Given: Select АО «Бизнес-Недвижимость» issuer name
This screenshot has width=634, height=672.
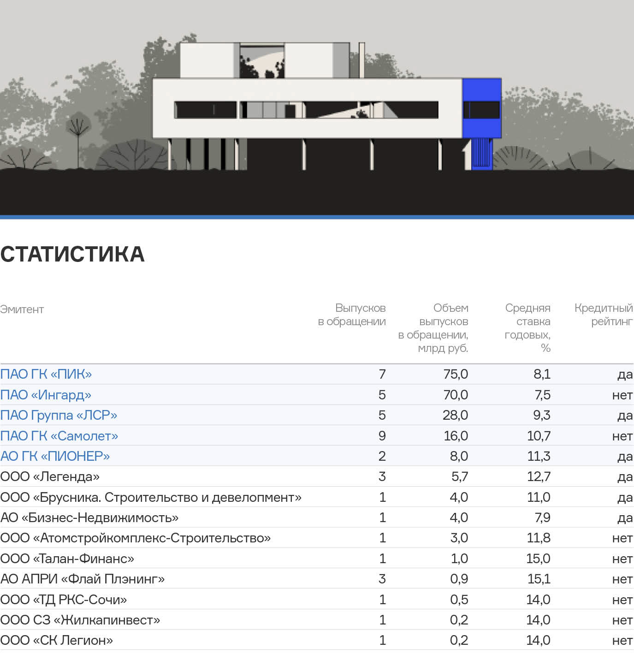Looking at the screenshot, I should 89,517.
